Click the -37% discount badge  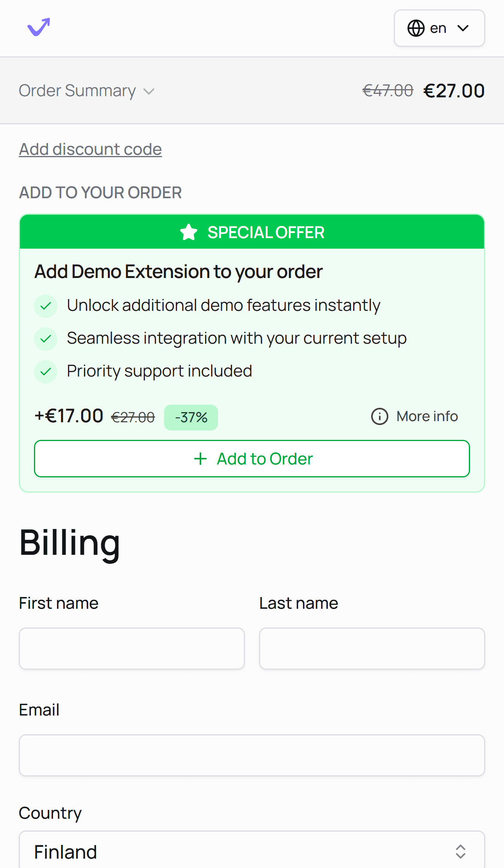click(191, 418)
